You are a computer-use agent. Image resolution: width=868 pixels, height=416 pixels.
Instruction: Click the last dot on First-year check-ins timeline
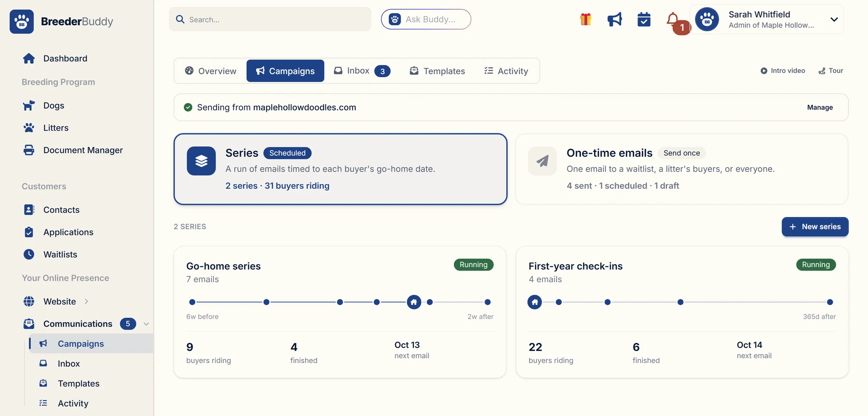[830, 302]
